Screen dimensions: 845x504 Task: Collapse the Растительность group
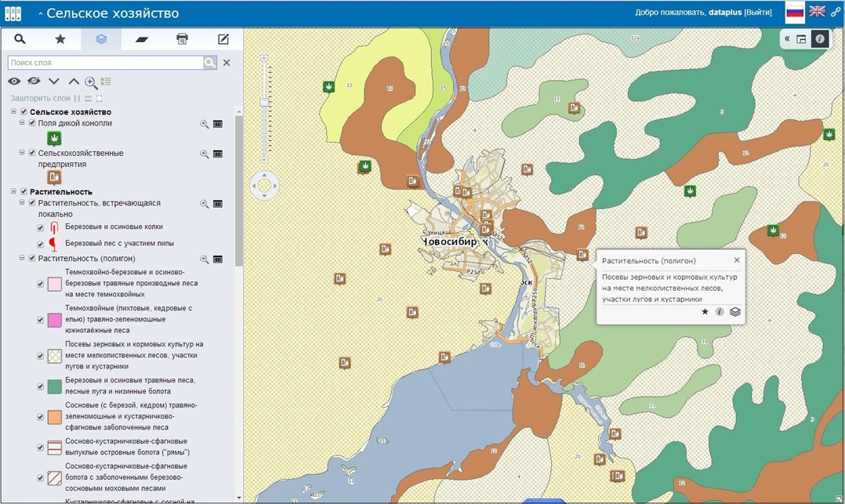click(x=13, y=191)
